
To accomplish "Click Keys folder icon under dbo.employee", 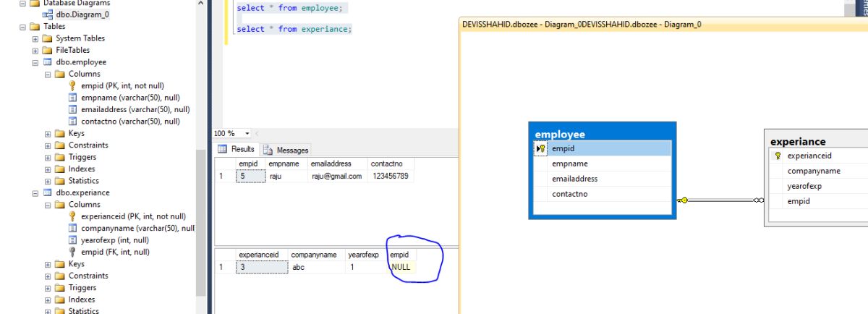I will point(60,133).
